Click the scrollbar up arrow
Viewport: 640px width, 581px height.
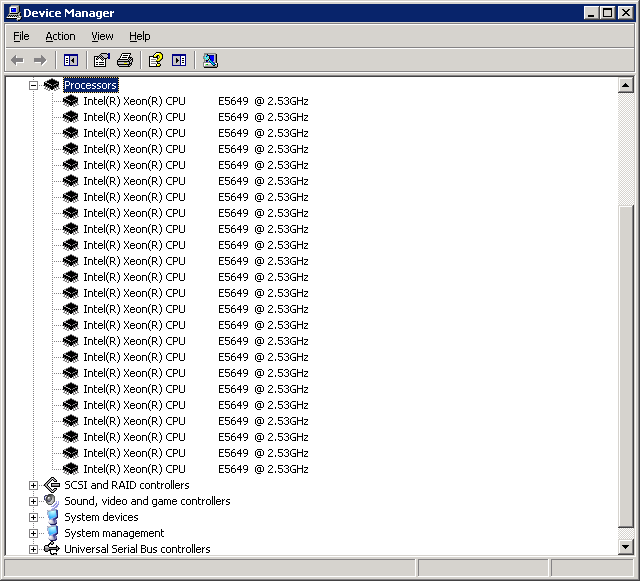(x=625, y=85)
